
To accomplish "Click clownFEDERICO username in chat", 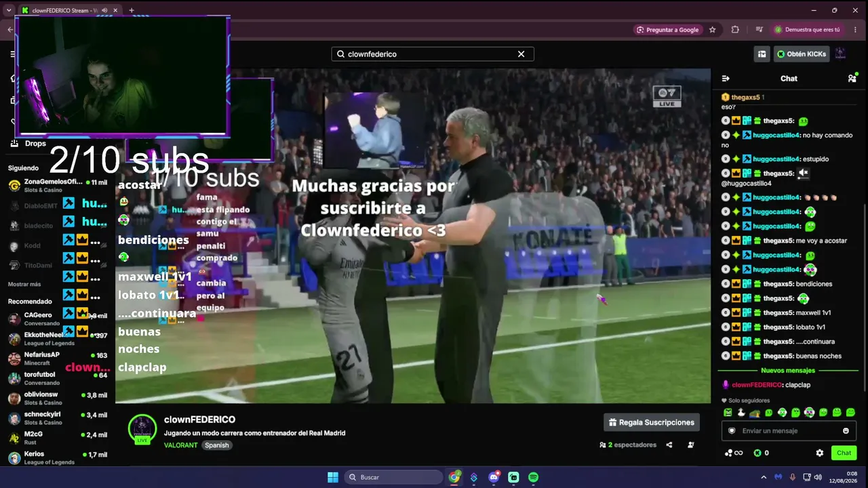I will tap(757, 385).
